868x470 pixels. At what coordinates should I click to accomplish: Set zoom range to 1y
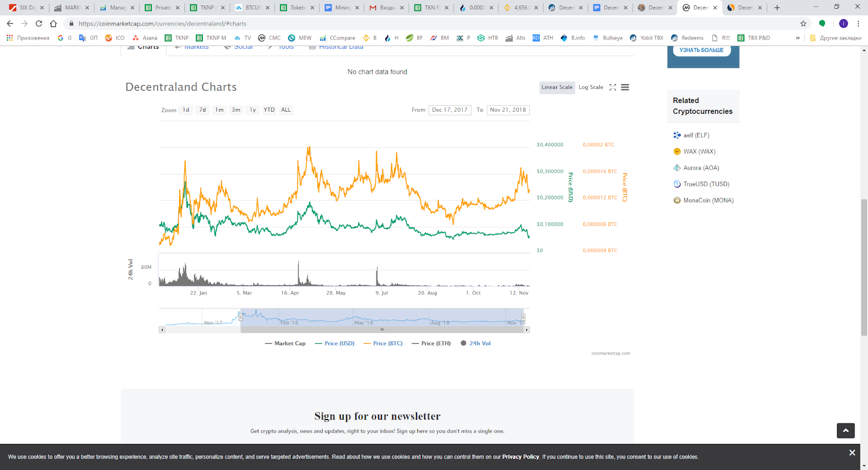253,110
